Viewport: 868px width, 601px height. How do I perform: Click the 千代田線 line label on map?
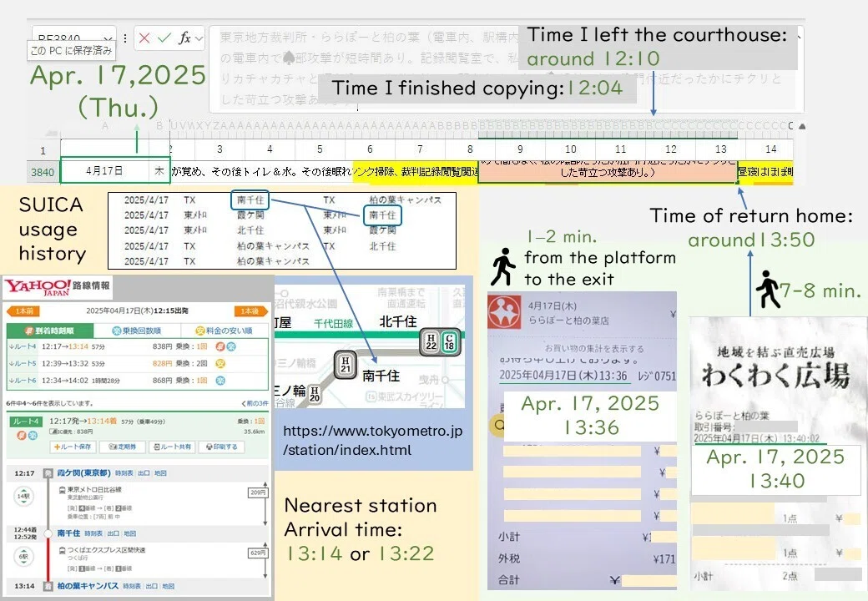coord(333,324)
